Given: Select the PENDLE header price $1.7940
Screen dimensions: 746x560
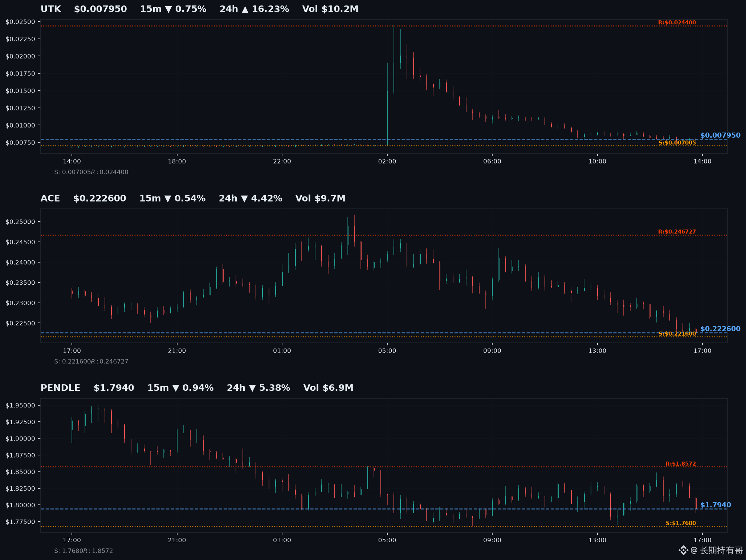Looking at the screenshot, I should click(114, 388).
